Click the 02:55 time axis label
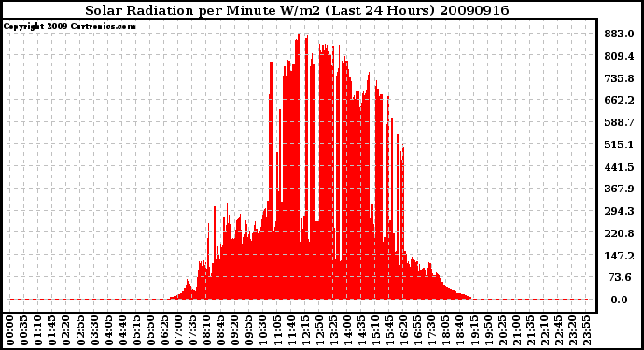This screenshot has height=350, width=644. coord(80,330)
